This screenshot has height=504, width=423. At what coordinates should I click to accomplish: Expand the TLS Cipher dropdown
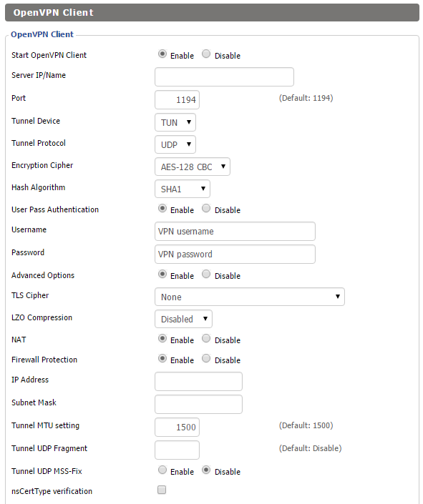point(250,297)
